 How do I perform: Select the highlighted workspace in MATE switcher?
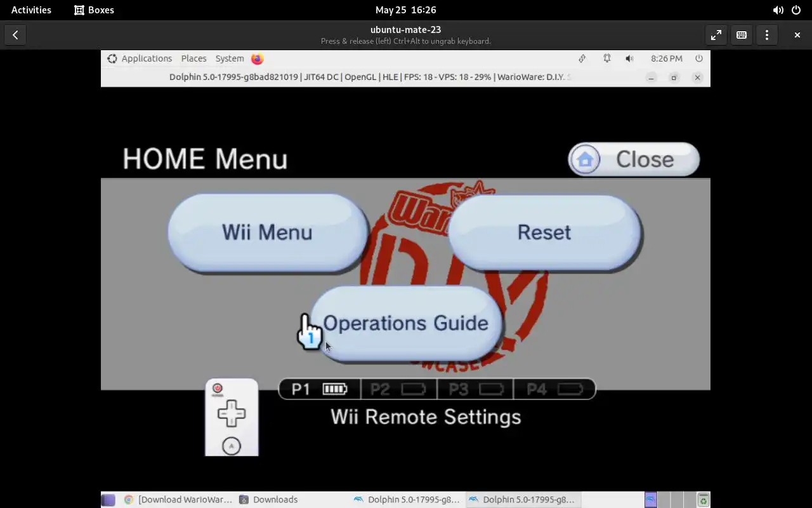click(x=651, y=500)
